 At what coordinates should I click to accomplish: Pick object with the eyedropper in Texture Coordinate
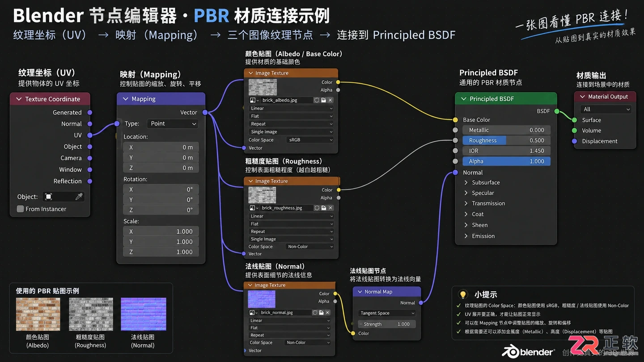tap(79, 197)
